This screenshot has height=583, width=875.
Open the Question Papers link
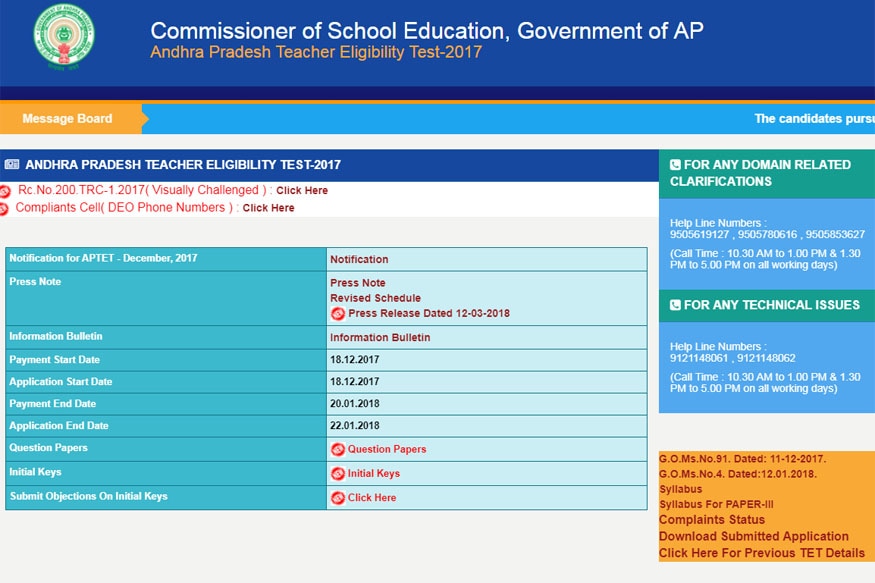(385, 448)
